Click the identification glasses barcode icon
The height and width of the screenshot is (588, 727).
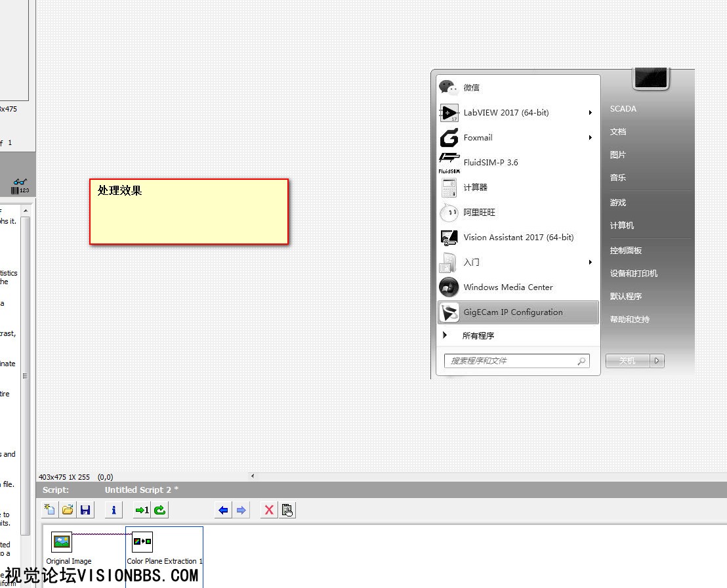pos(20,186)
